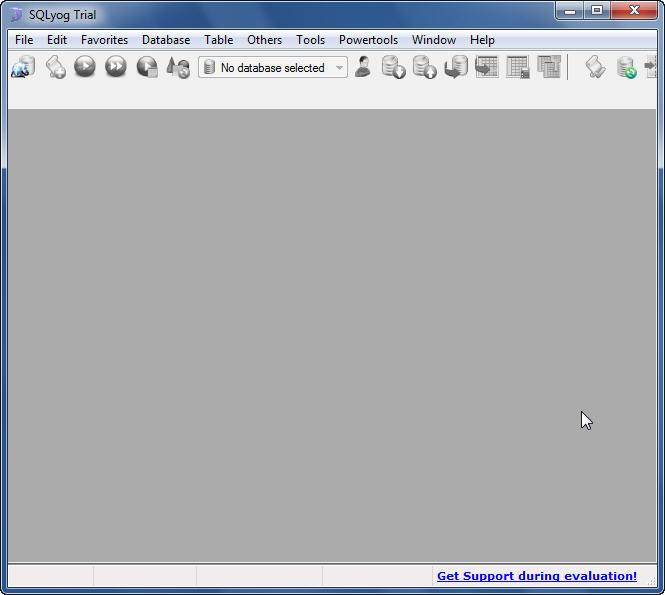The height and width of the screenshot is (595, 665).
Task: Click the database with green sync icon
Action: (626, 67)
